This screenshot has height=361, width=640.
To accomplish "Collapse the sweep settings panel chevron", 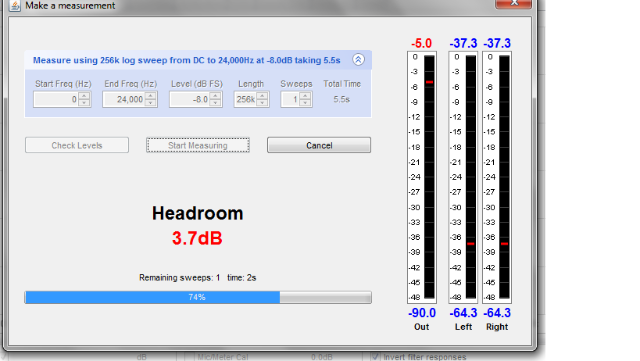I will [x=358, y=60].
